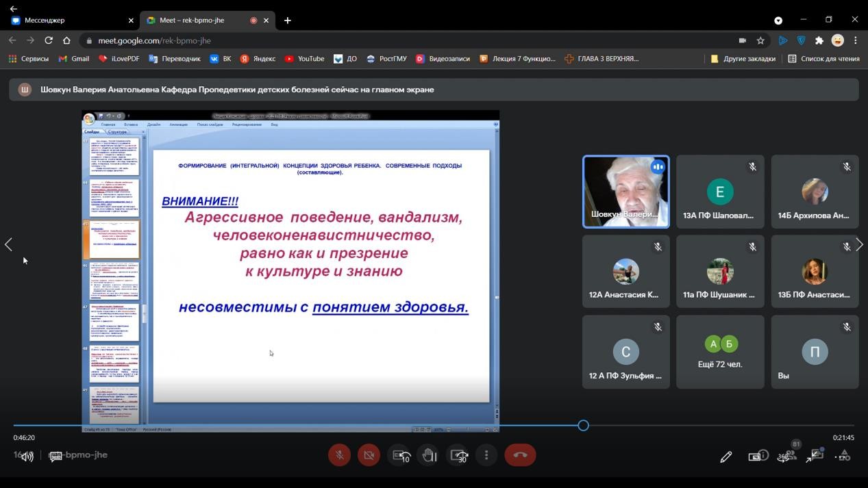Close the Meet rek-bpmo-jhe tab
The height and width of the screenshot is (488, 868).
tap(268, 21)
